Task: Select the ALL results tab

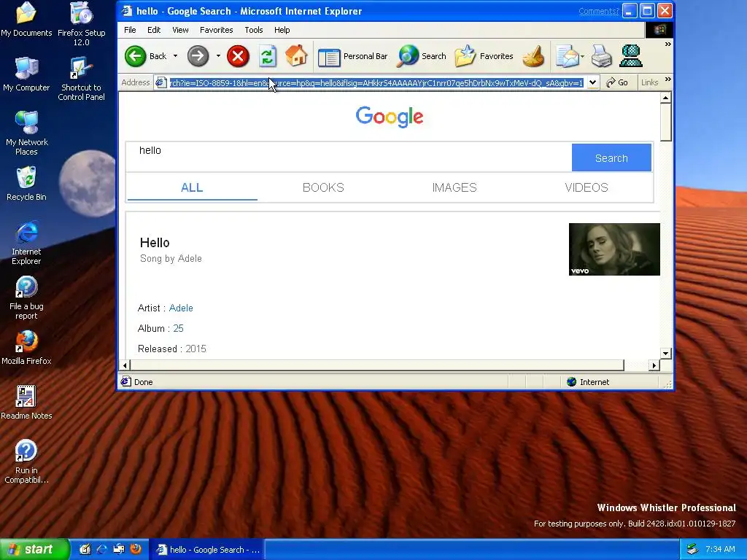Action: 192,187
